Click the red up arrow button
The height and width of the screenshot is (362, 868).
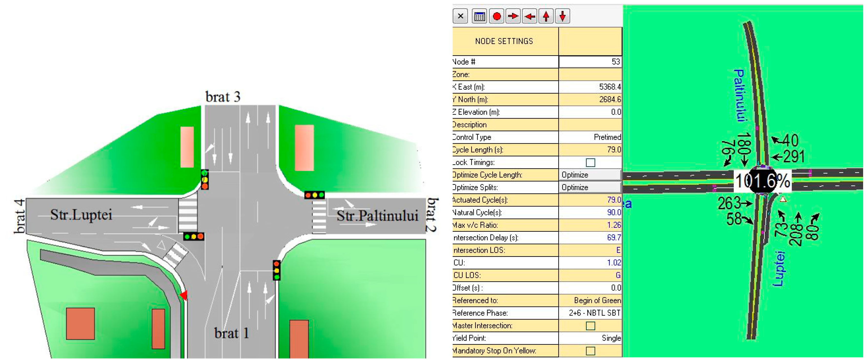(x=546, y=16)
